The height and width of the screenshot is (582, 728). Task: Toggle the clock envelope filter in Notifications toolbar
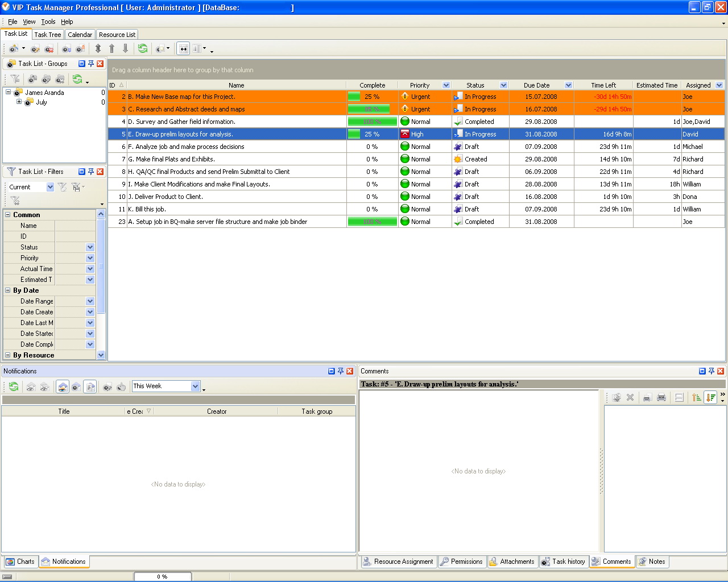tap(76, 386)
